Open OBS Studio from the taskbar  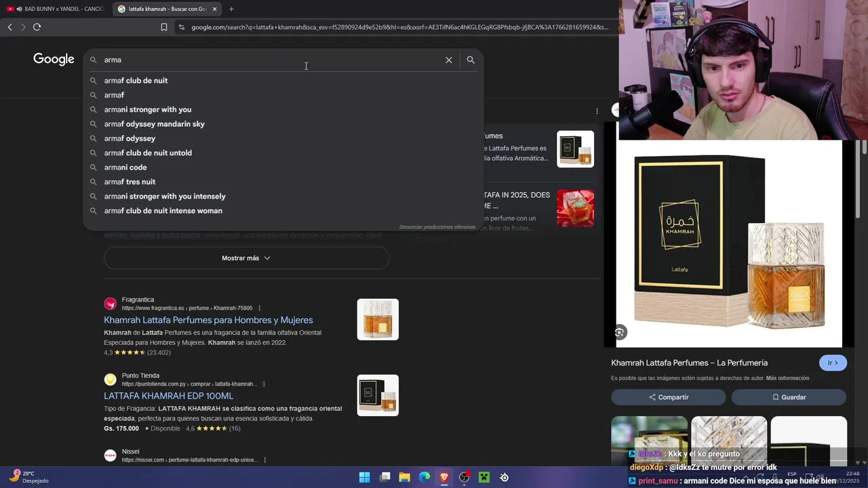pyautogui.click(x=465, y=477)
